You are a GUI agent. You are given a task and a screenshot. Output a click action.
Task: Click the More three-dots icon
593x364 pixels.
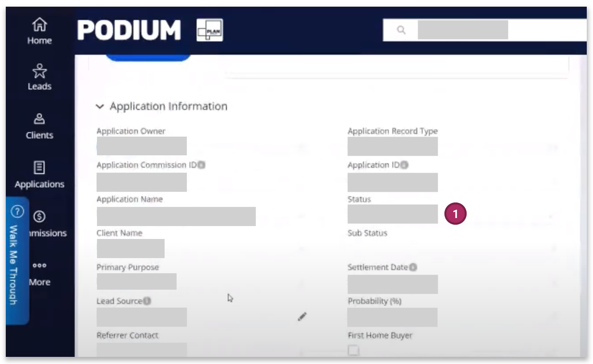coord(39,266)
